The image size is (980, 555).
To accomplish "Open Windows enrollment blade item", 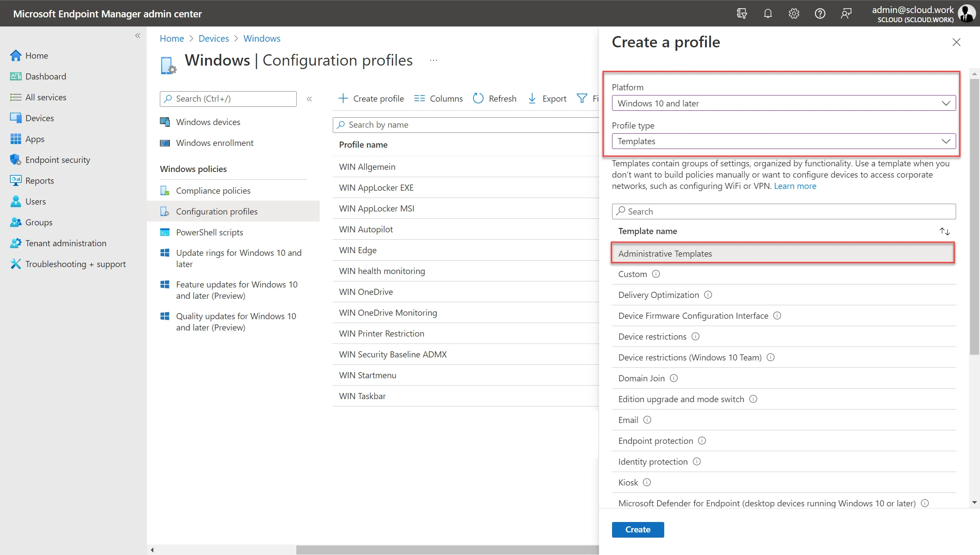I will 215,143.
